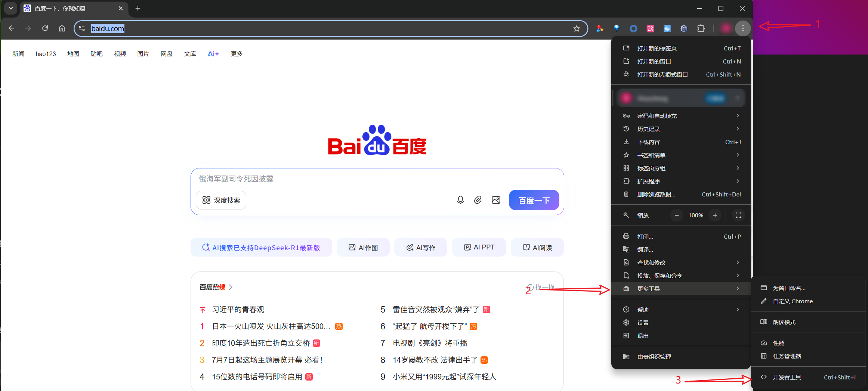
Task: Click the pink translate extension icon
Action: pos(650,28)
